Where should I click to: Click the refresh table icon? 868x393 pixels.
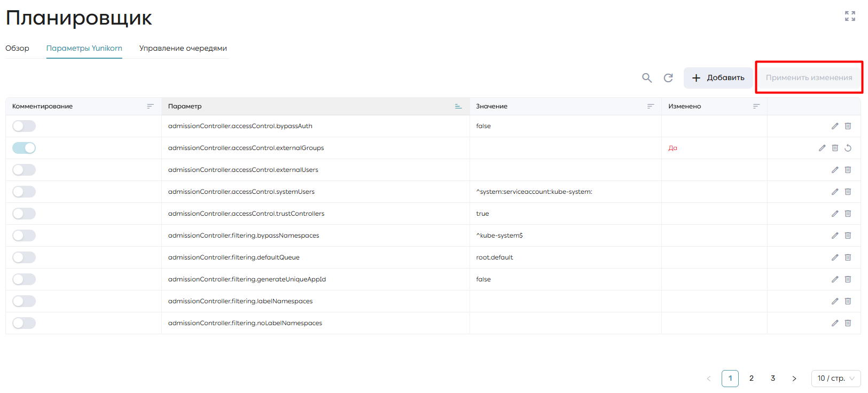(x=668, y=78)
